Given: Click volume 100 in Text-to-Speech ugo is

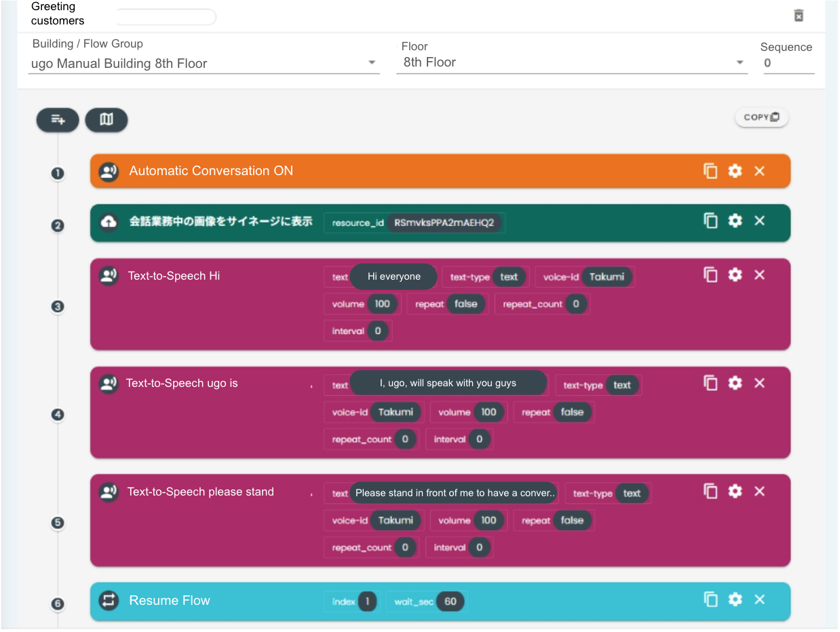Looking at the screenshot, I should (x=489, y=412).
